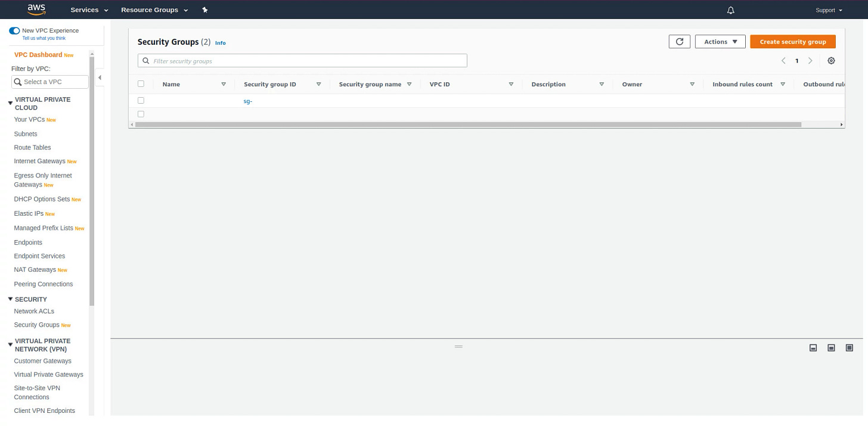
Task: Check the select-all security groups checkbox
Action: coord(141,83)
